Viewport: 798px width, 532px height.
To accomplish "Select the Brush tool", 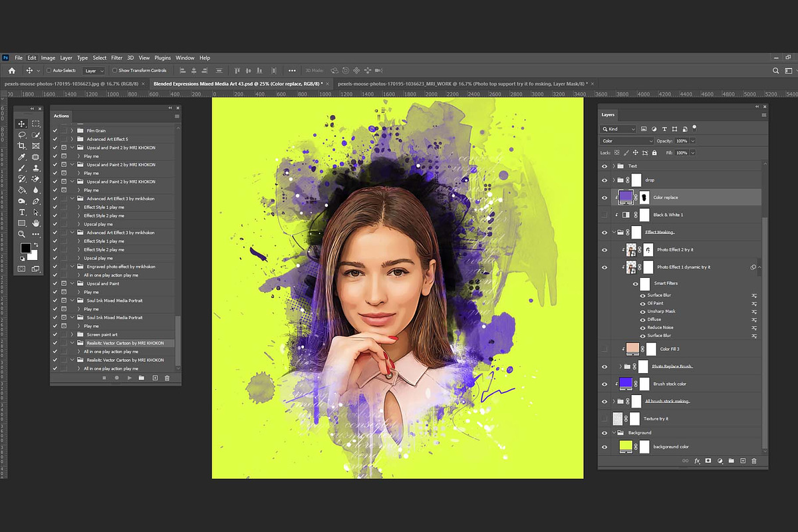I will coord(21,168).
